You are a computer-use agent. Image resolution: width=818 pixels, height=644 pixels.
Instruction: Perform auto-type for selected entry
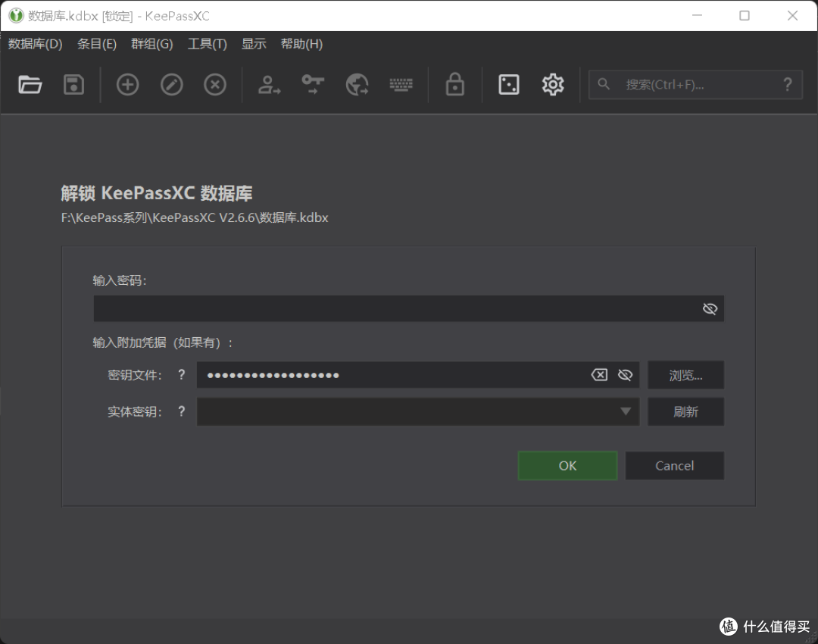click(x=401, y=84)
